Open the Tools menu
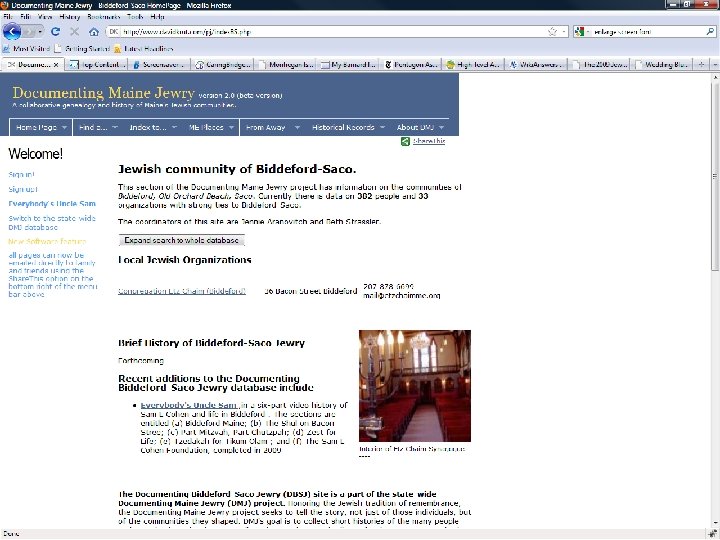Screen dimensions: 720x540 click(x=135, y=17)
